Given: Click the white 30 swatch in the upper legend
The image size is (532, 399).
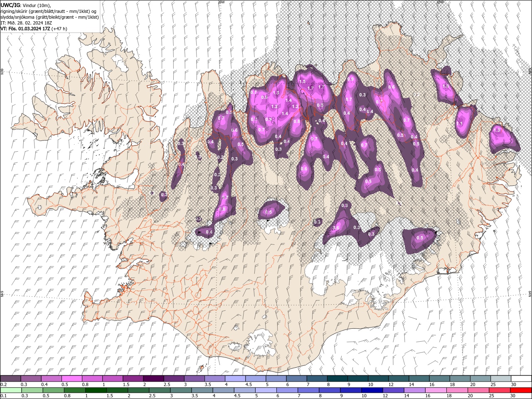Looking at the screenshot, I should (521, 379).
